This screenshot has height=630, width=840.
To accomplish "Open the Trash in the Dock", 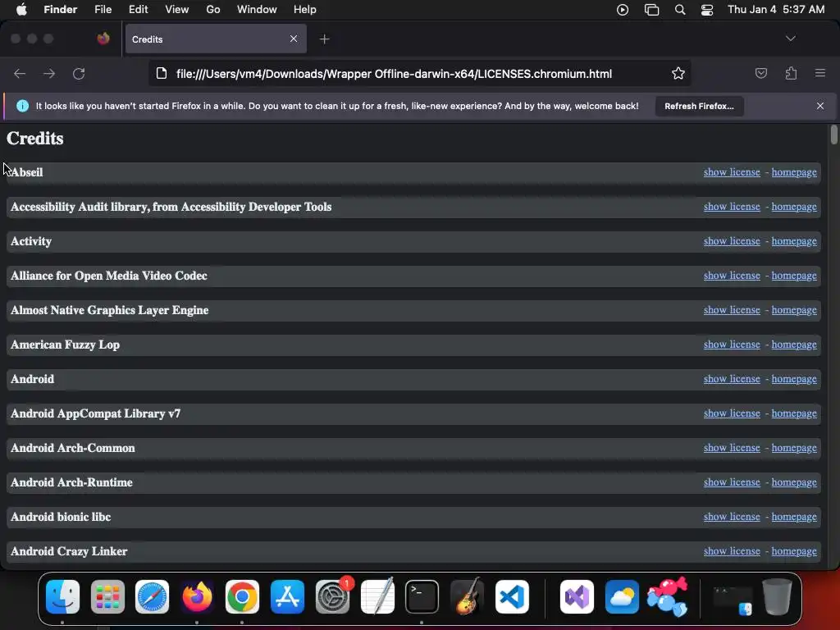I will click(x=777, y=597).
